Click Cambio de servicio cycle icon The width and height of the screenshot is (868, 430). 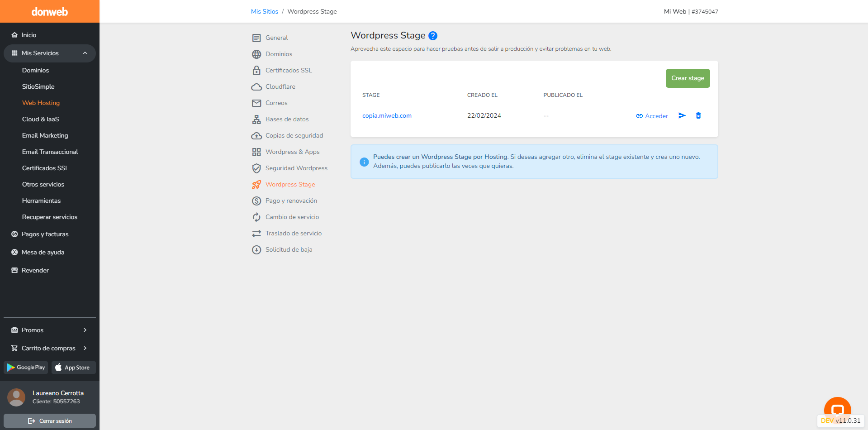256,217
